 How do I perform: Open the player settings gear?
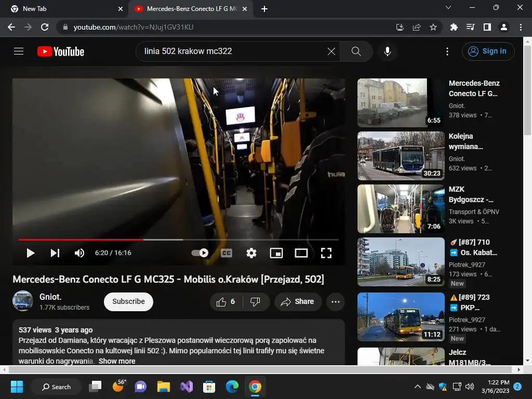(x=251, y=253)
